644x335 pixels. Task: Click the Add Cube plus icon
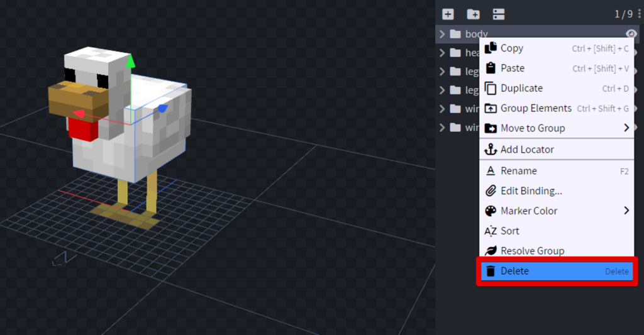(x=448, y=14)
